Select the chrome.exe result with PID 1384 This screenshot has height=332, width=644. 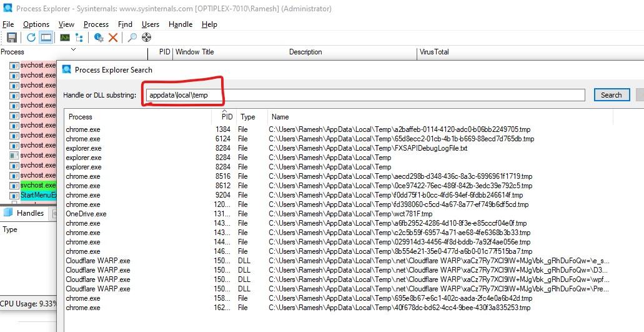point(339,129)
